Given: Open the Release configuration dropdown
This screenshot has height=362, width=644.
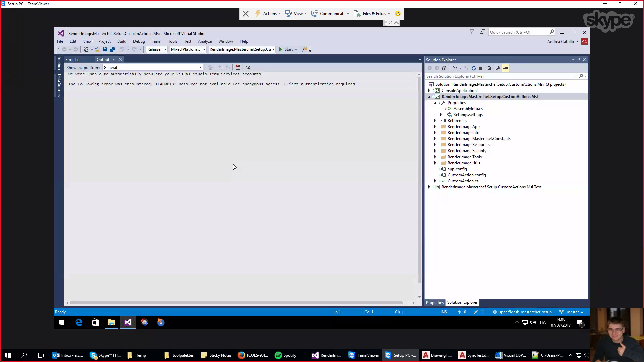Looking at the screenshot, I should coord(156,49).
